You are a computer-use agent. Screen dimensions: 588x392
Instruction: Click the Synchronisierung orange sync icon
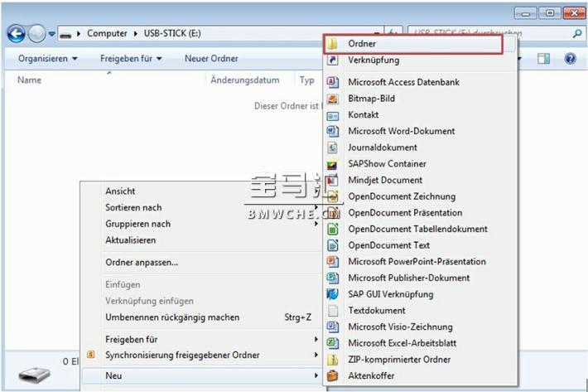(x=91, y=355)
